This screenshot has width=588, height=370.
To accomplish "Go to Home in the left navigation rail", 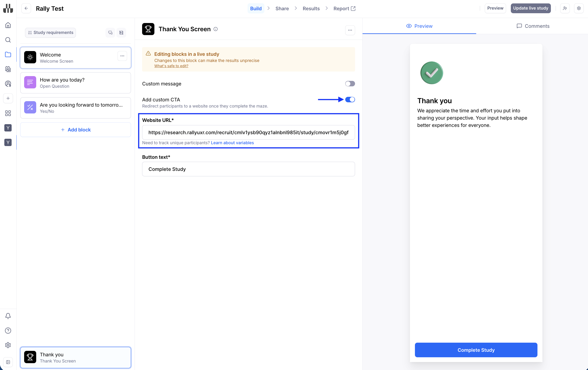I will (8, 25).
